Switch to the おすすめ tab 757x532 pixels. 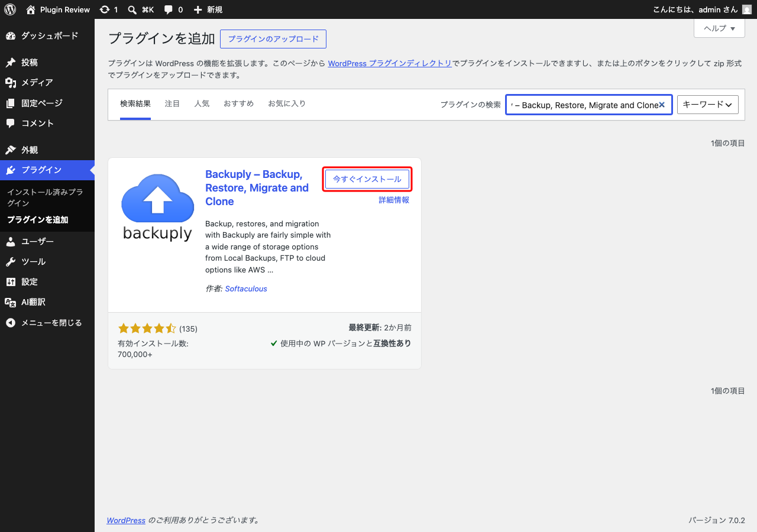click(238, 104)
